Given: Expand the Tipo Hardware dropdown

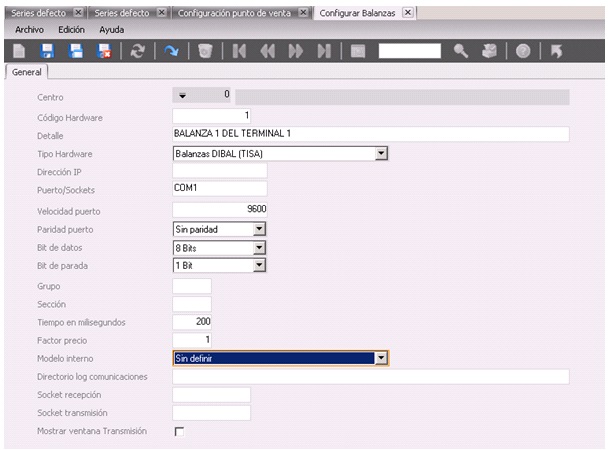Looking at the screenshot, I should point(380,153).
